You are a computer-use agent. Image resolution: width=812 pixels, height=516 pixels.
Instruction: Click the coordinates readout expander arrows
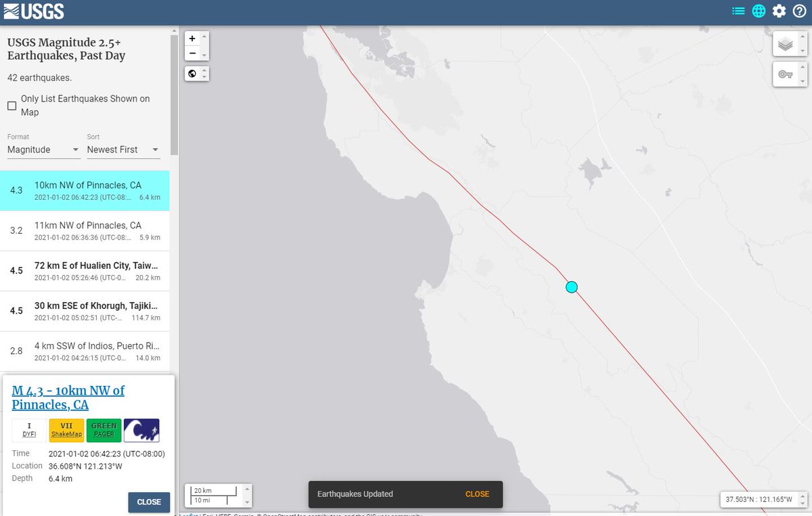coord(802,500)
